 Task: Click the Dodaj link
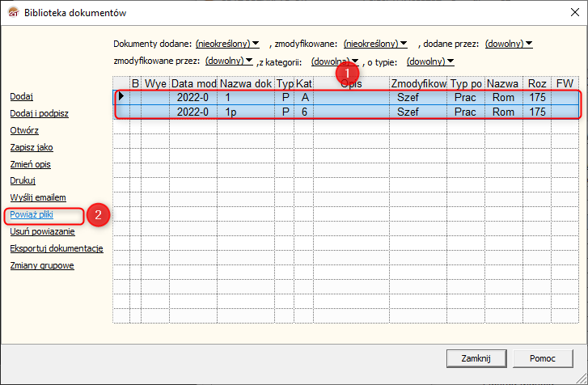click(21, 96)
